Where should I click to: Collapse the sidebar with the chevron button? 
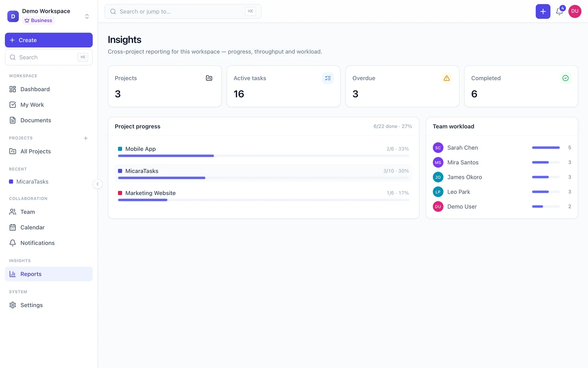97,184
